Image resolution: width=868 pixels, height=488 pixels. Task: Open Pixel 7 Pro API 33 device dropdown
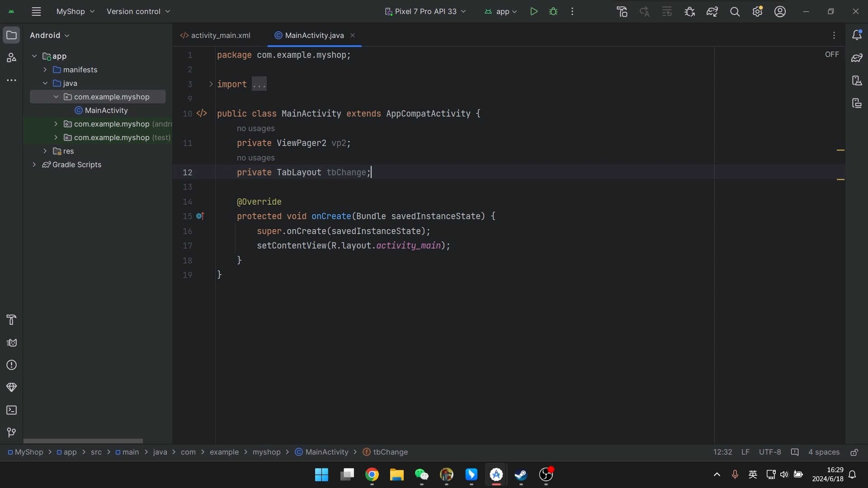point(425,12)
